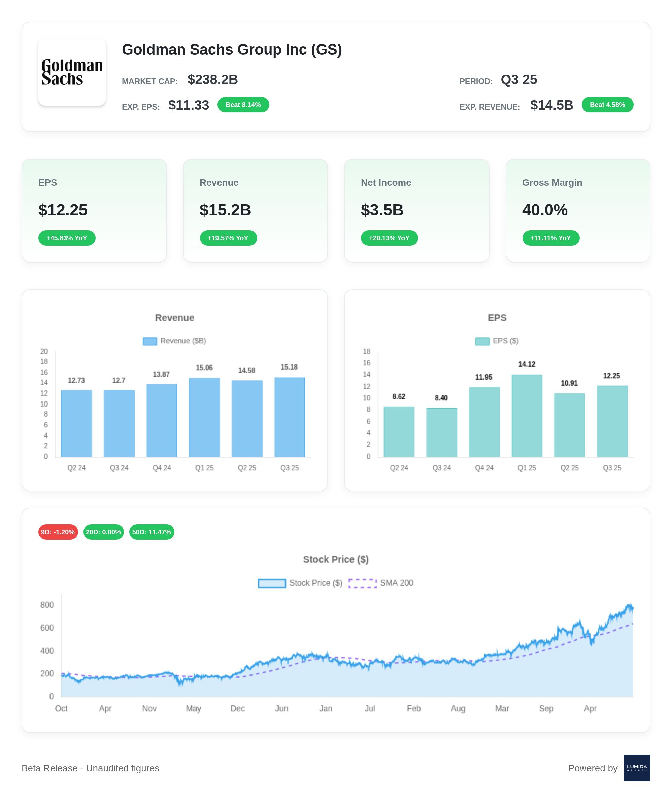
Task: Click the 9D: -1.20% red badge
Action: pos(58,532)
